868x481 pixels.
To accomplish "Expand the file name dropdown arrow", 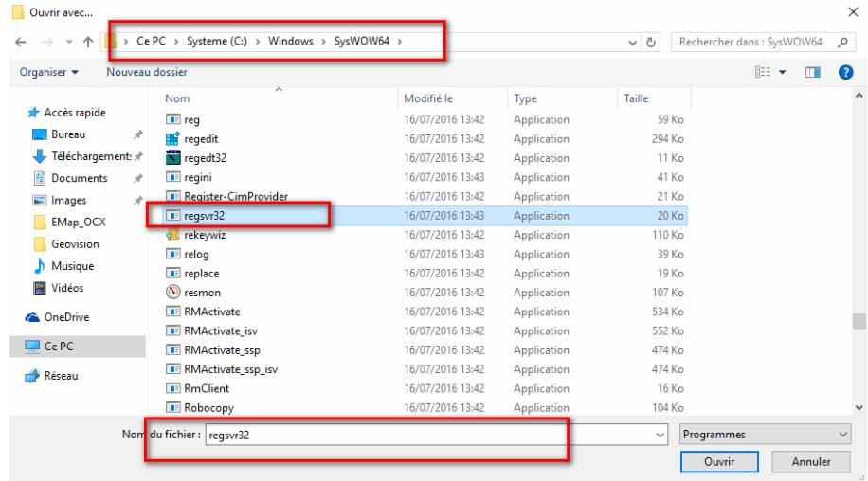I will coord(660,436).
